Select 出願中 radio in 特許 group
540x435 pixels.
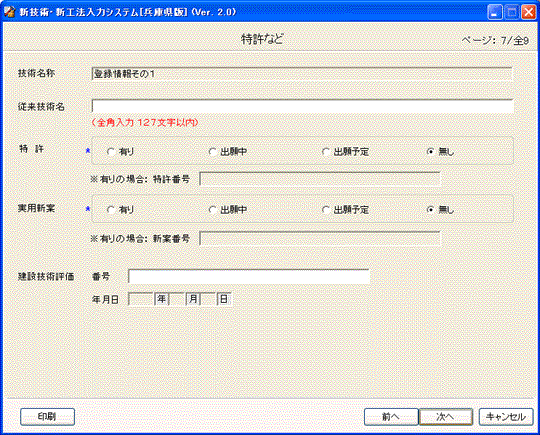point(212,152)
